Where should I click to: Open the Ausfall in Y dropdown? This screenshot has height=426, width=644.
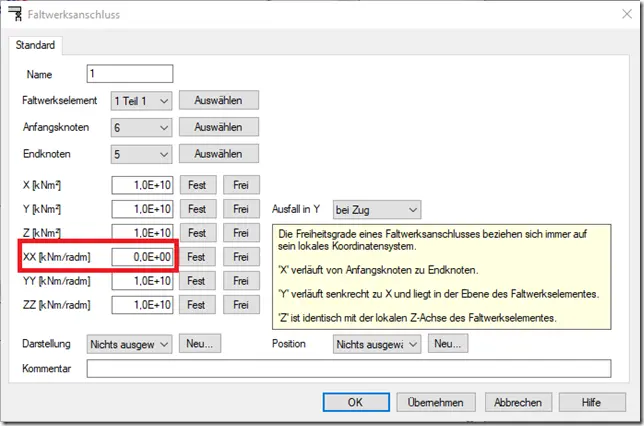point(377,210)
